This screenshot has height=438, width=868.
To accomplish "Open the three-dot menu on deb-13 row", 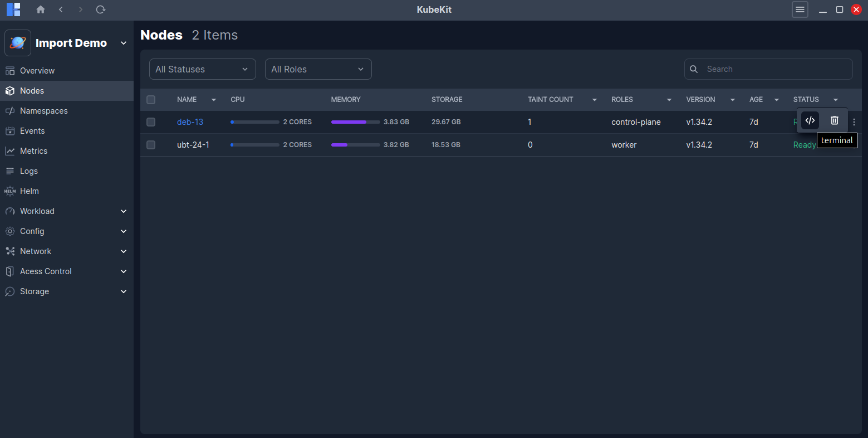I will [854, 121].
